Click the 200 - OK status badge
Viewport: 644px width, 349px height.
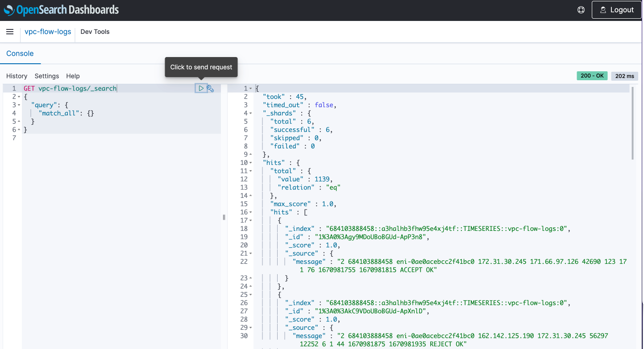[x=592, y=76]
